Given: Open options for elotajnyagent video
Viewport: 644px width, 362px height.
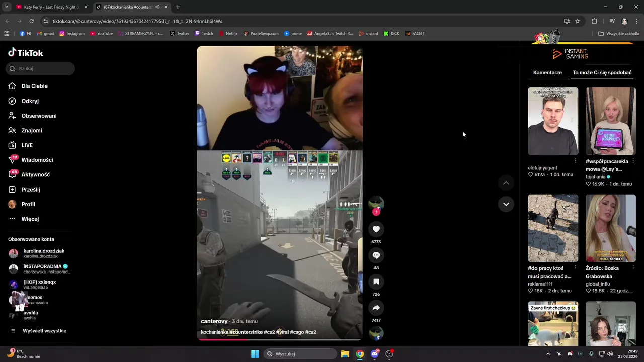Looking at the screenshot, I should (575, 161).
